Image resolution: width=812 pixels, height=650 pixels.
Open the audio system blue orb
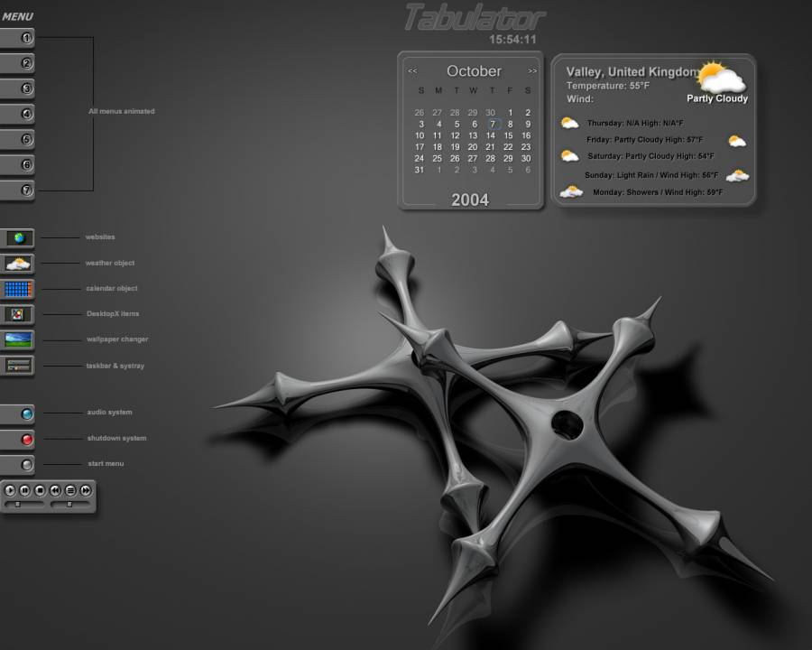click(x=27, y=414)
